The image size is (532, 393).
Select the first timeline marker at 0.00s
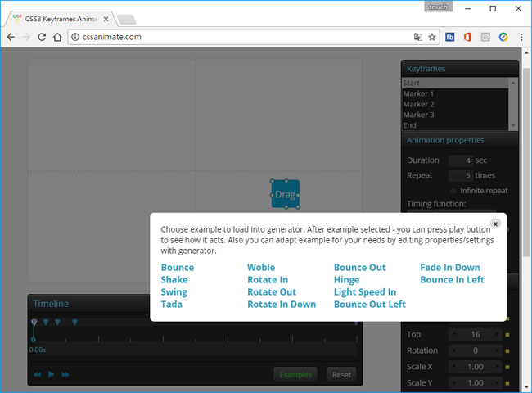[34, 322]
